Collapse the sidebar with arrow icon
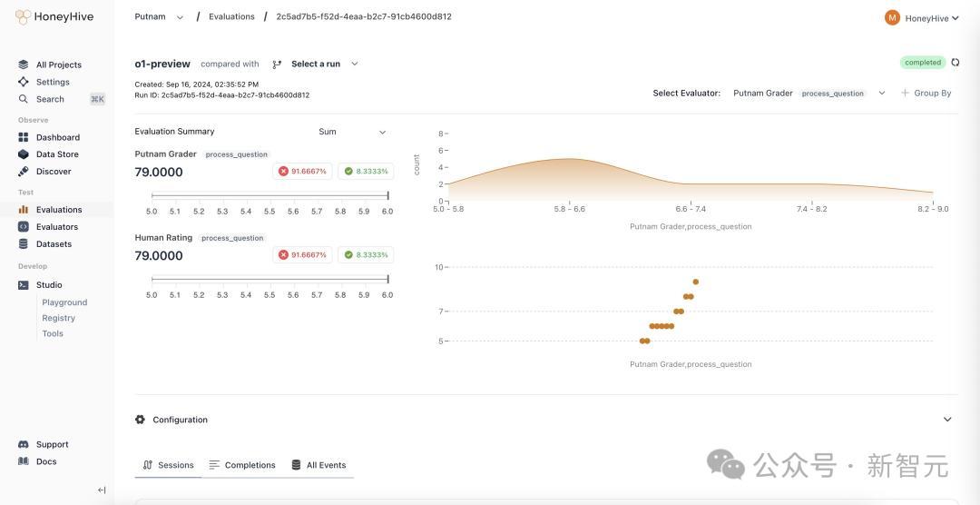 102,490
